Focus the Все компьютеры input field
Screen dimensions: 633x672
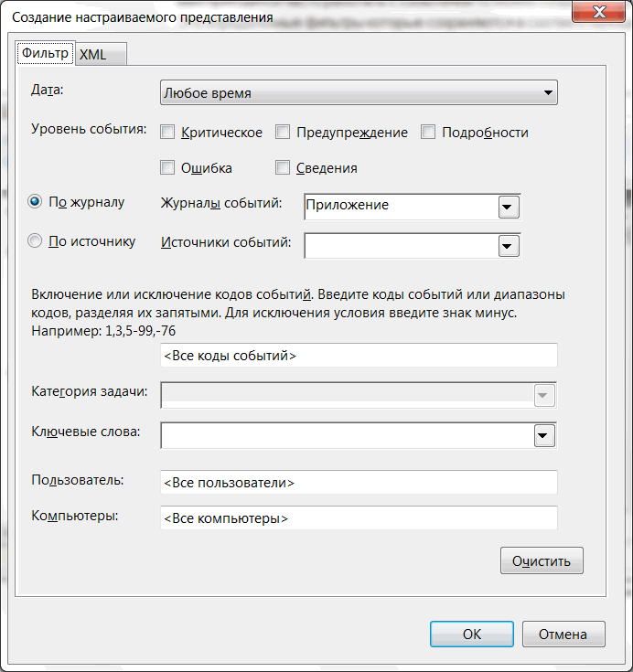point(359,518)
